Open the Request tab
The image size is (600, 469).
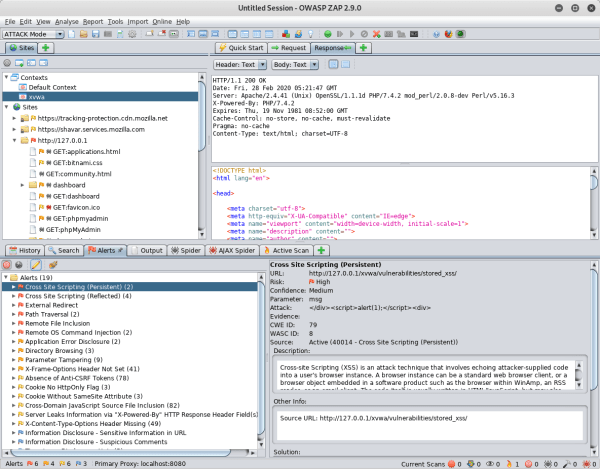coord(289,48)
